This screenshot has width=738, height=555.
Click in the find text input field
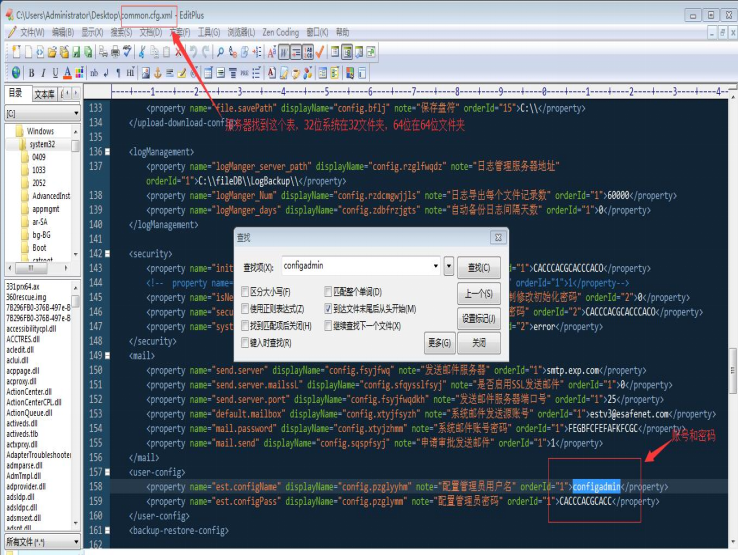click(357, 266)
